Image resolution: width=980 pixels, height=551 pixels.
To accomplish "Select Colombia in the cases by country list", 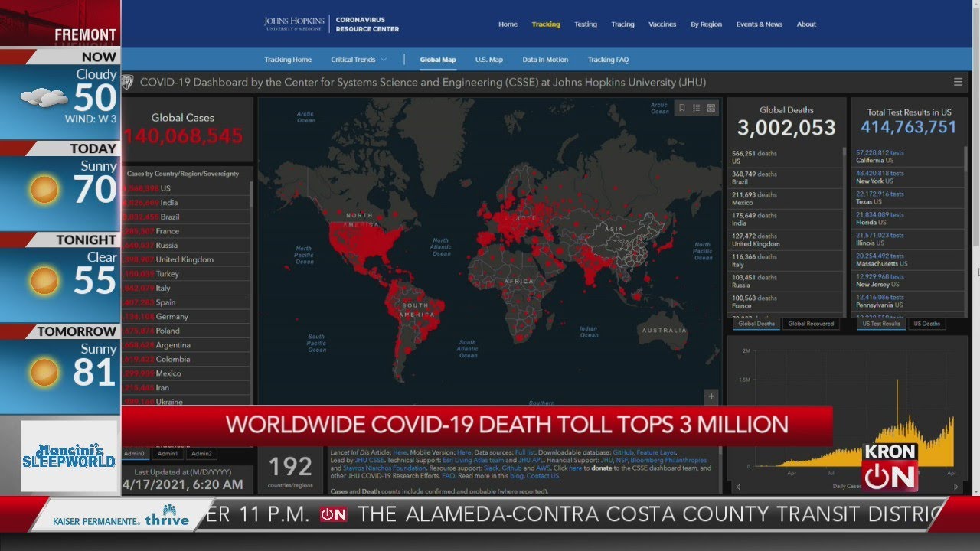I will [186, 359].
